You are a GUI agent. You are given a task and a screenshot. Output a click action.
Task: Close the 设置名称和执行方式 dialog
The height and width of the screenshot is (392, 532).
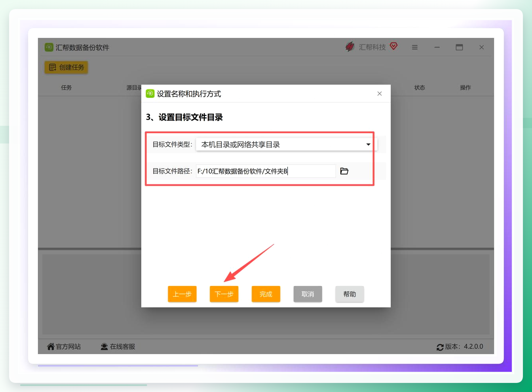pyautogui.click(x=380, y=94)
